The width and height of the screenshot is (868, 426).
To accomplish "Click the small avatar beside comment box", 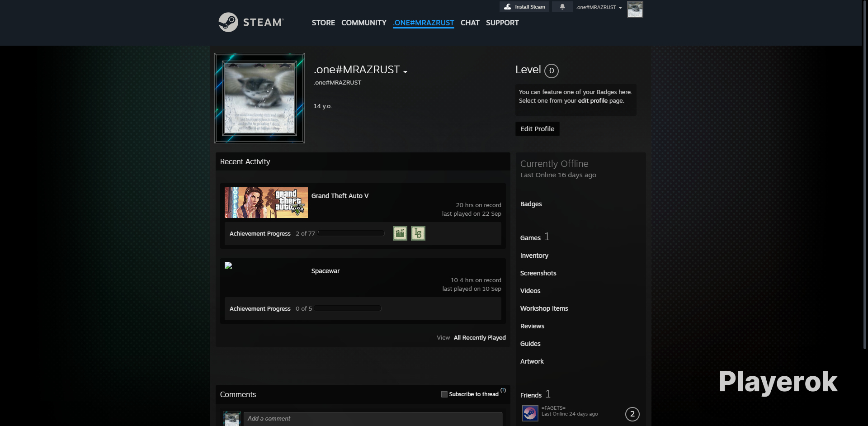I will 232,419.
